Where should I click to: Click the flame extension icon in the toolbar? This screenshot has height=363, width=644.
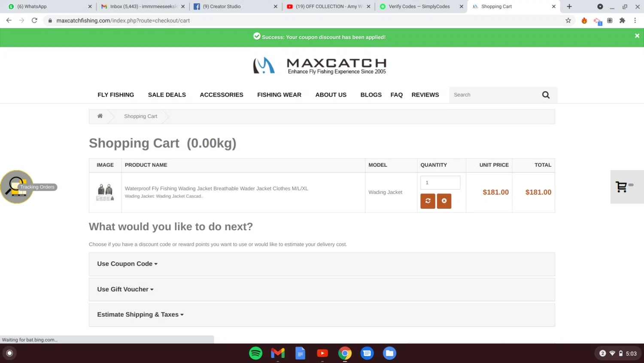[584, 21]
